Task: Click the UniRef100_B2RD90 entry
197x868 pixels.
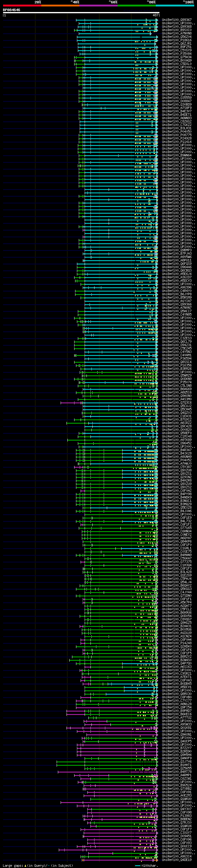Action: pos(177,751)
